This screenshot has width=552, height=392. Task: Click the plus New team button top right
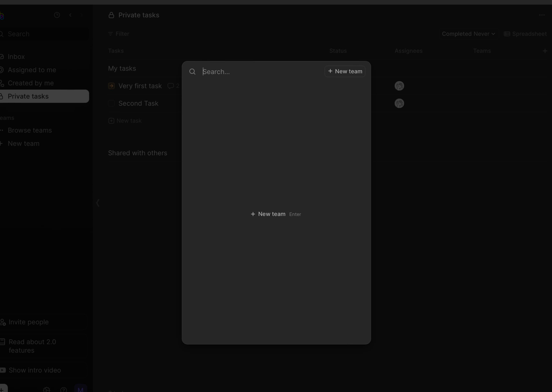[345, 71]
